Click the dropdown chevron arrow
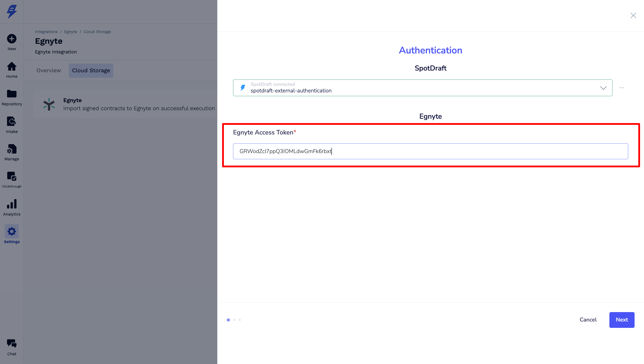This screenshot has height=364, width=644. 603,88
